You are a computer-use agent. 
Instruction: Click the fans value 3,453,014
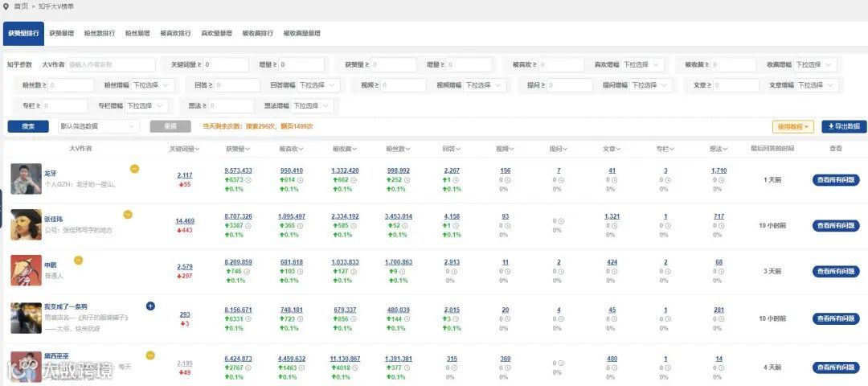[399, 216]
